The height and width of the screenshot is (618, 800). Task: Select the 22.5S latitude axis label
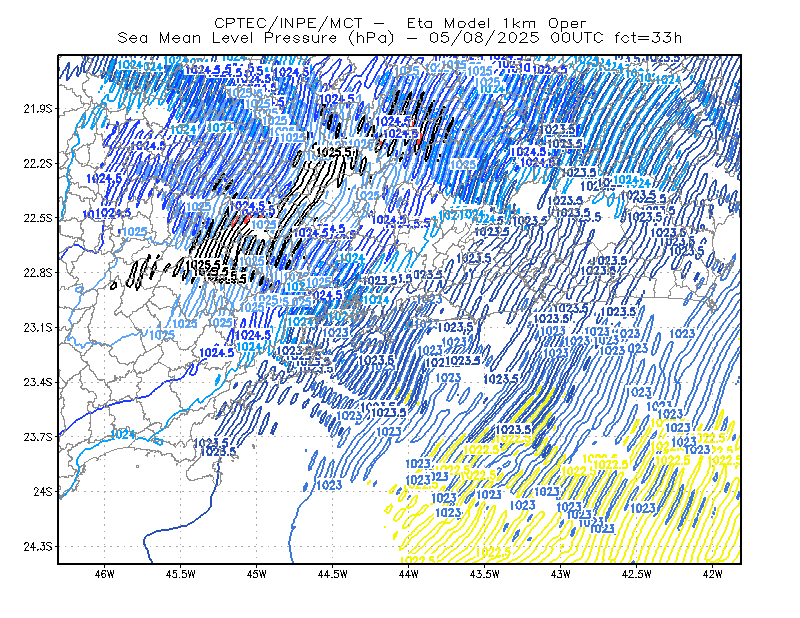pos(38,218)
